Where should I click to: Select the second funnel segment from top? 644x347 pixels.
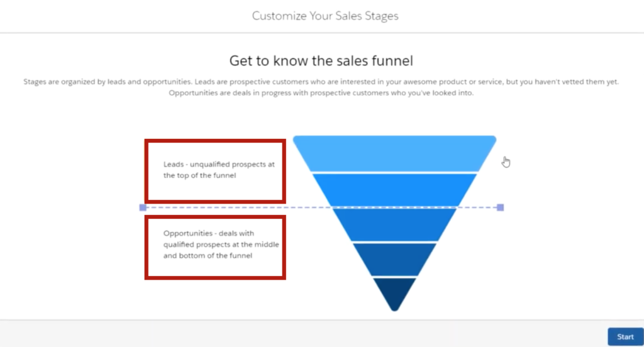(x=394, y=190)
